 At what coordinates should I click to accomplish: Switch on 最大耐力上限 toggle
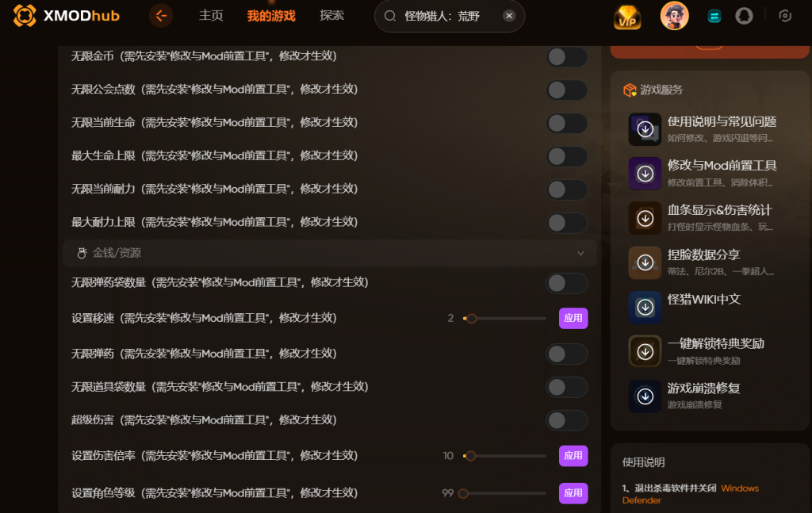[x=566, y=223]
